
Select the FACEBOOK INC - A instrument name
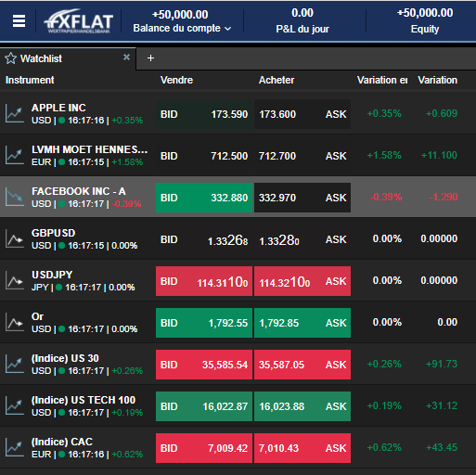[79, 191]
